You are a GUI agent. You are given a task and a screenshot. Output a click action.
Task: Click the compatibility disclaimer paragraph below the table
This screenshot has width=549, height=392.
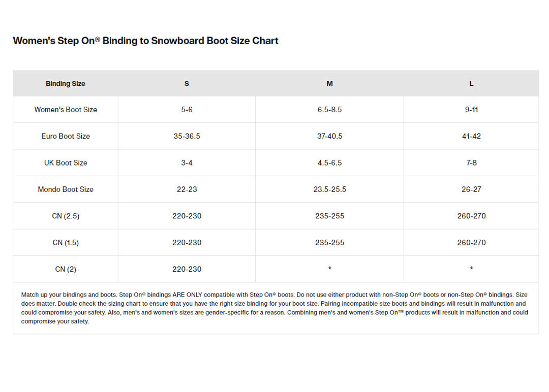point(274,308)
